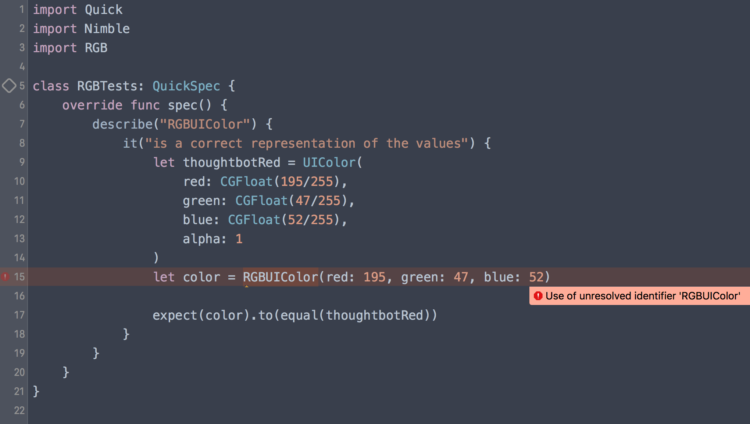Click the alpha value 1 on line 13

tap(239, 239)
